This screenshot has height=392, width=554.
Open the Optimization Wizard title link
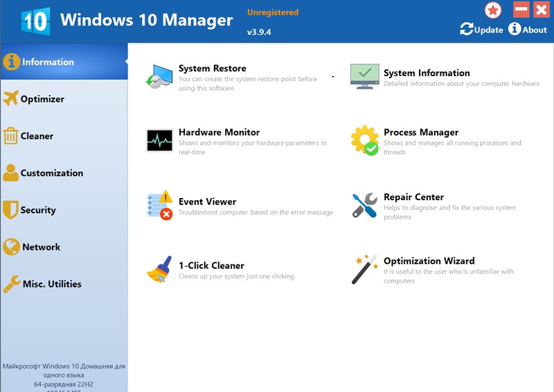(429, 261)
